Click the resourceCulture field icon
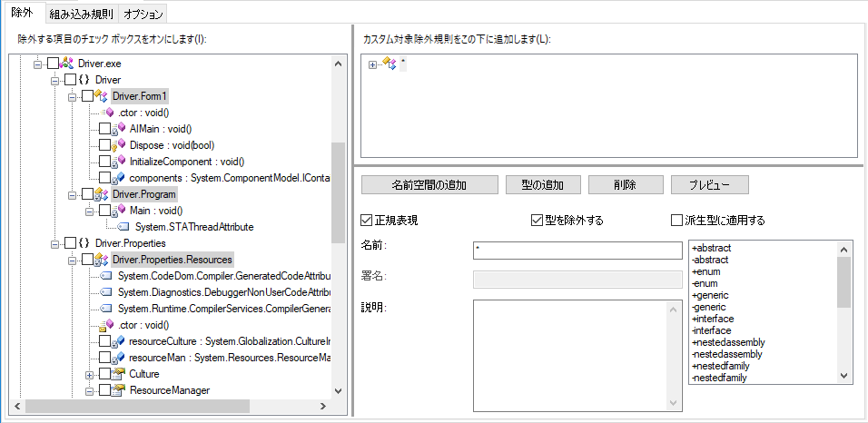The height and width of the screenshot is (423, 868). 118,341
